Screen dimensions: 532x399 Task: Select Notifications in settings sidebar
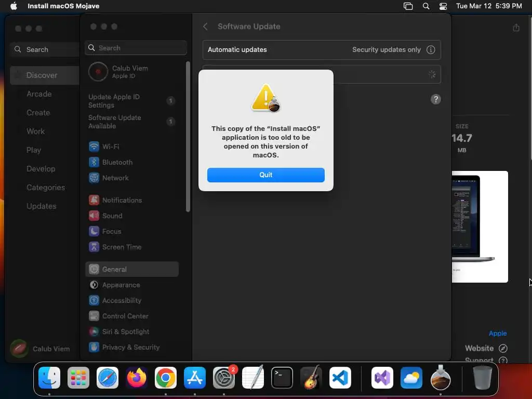click(132, 200)
